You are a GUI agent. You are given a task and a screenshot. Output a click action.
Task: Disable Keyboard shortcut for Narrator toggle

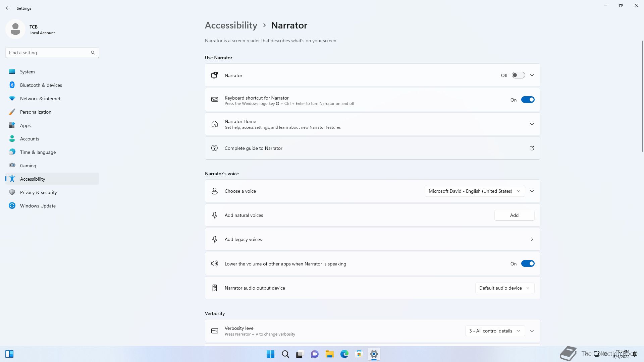[528, 100]
